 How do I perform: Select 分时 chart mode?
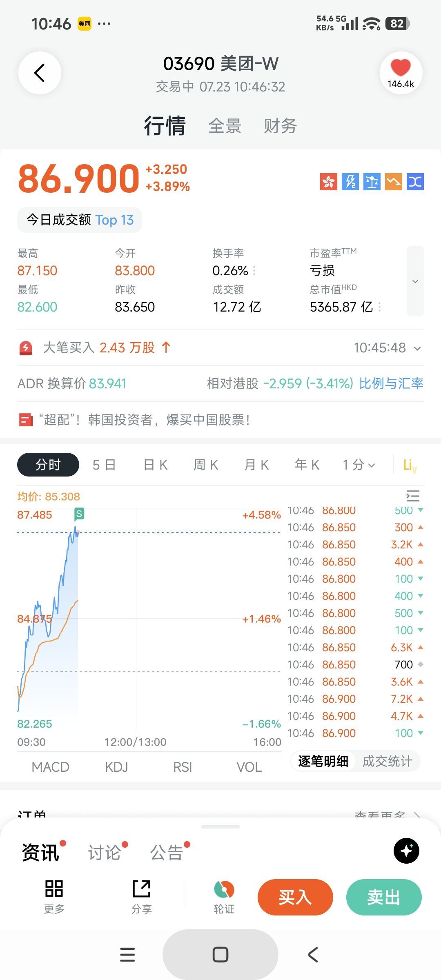point(48,465)
